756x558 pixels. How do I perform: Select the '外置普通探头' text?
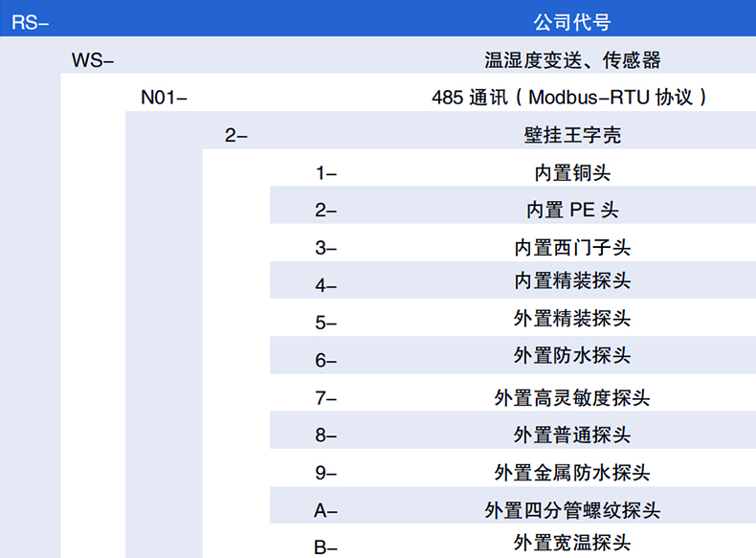click(x=572, y=435)
